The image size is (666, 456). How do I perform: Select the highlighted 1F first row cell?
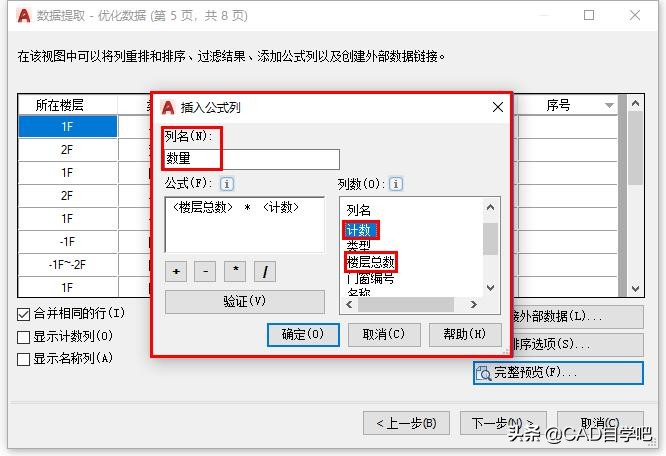coord(68,127)
